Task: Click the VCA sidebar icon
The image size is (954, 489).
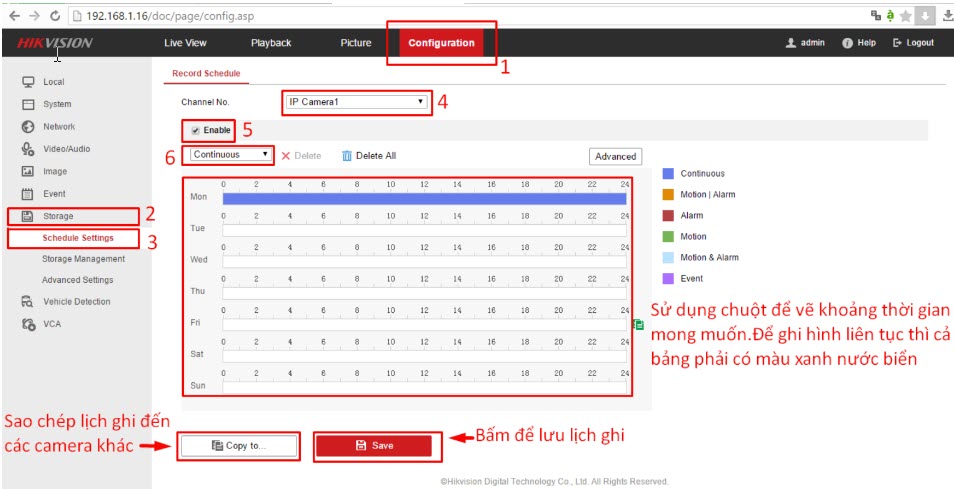Action: click(28, 324)
